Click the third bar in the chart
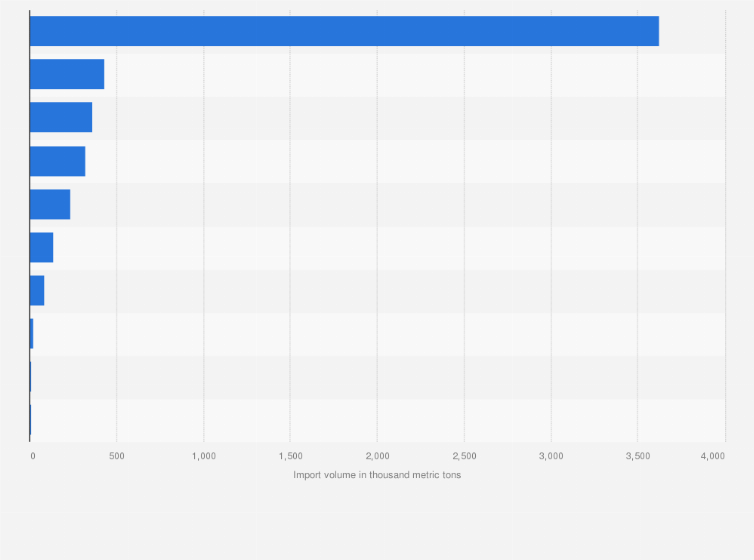 tap(61, 117)
